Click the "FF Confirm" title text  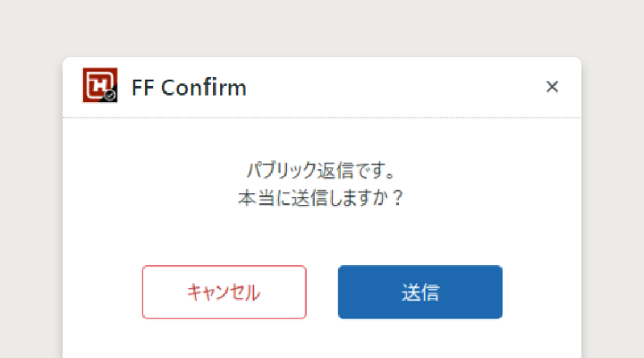click(x=189, y=88)
